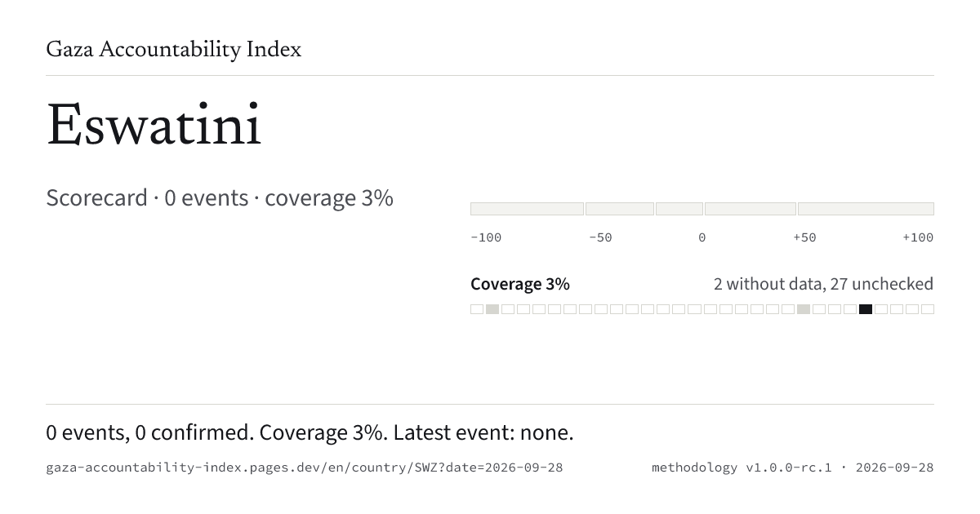Select the leftmost score bar segment

click(527, 209)
